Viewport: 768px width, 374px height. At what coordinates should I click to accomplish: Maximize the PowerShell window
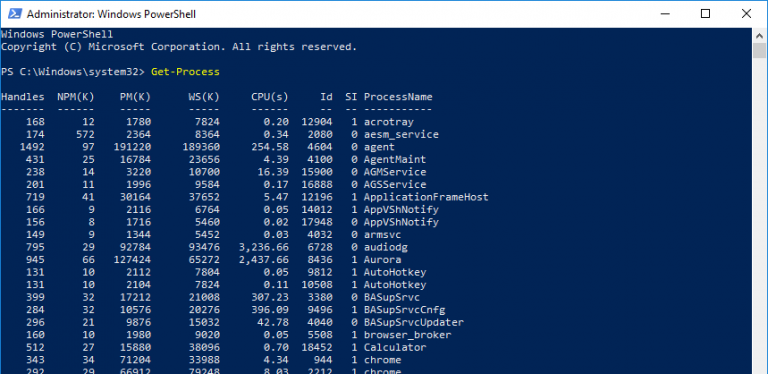[705, 14]
